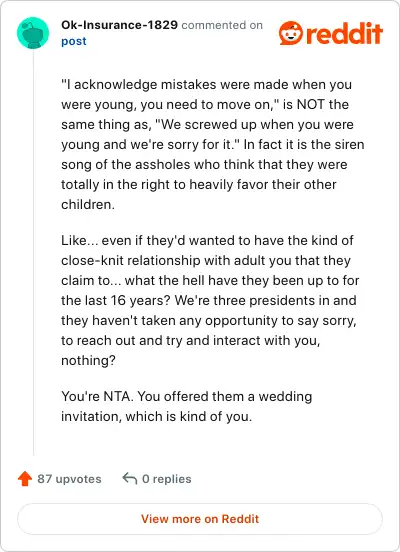Click the orange Reddit Snoo logo icon
The width and height of the screenshot is (400, 552).
pos(291,33)
